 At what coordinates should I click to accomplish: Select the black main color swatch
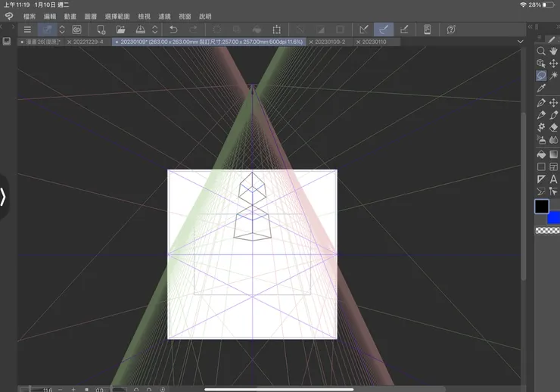coord(542,207)
